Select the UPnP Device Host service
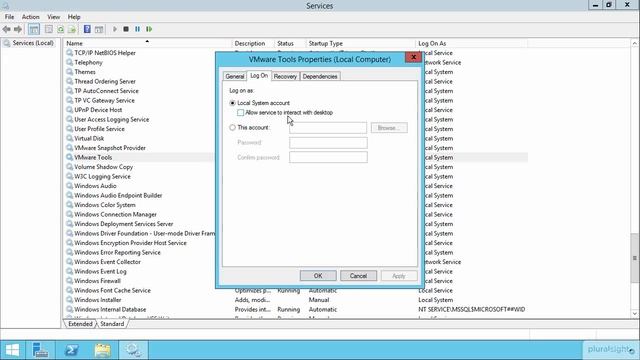The width and height of the screenshot is (640, 360). coord(98,110)
